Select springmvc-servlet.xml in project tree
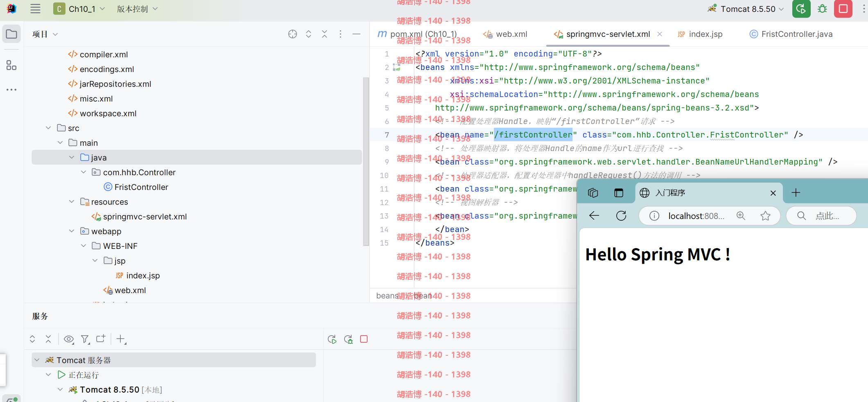This screenshot has width=868, height=402. coord(145,217)
